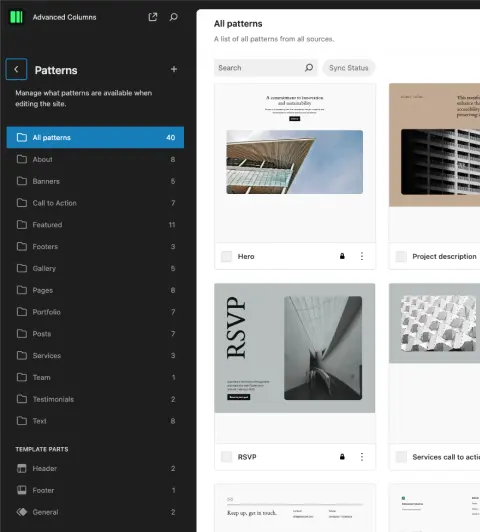Click folder icon beside Banners
The width and height of the screenshot is (480, 532).
point(22,181)
